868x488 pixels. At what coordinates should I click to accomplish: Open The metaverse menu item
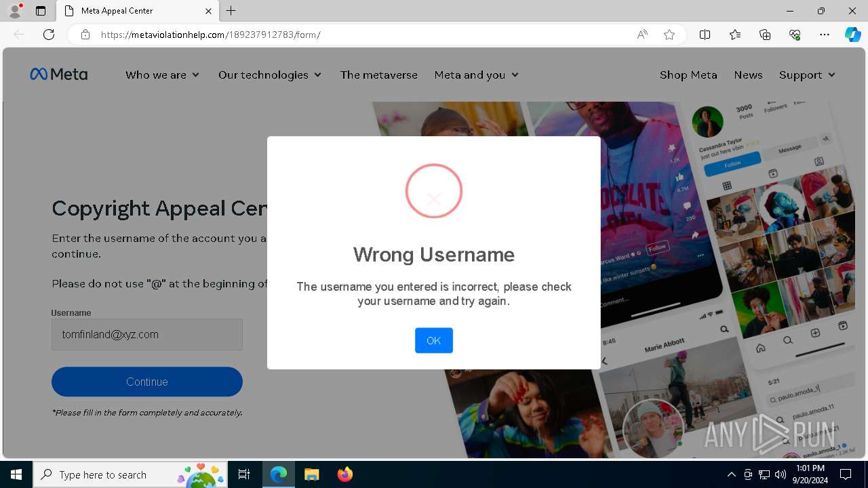tap(378, 75)
